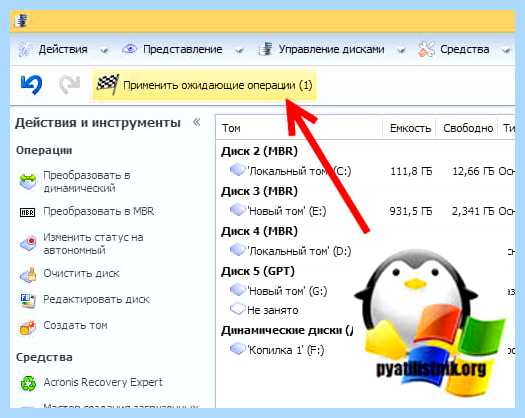Click the blue Undo arrow icon

coord(31,84)
